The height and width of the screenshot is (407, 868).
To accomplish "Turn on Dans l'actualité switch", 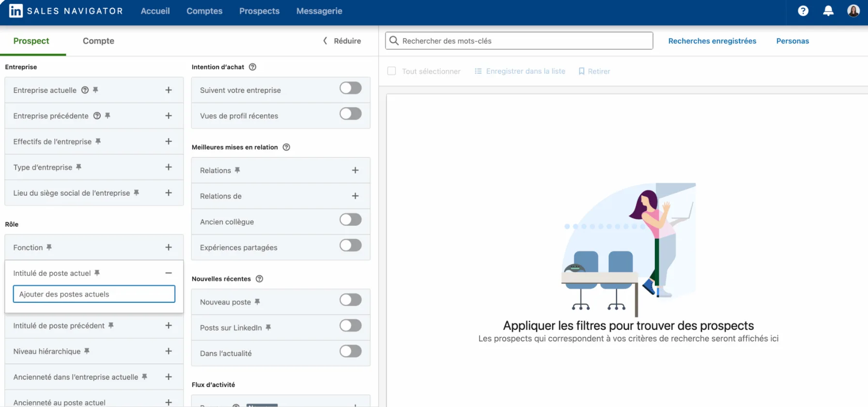I will (x=351, y=351).
